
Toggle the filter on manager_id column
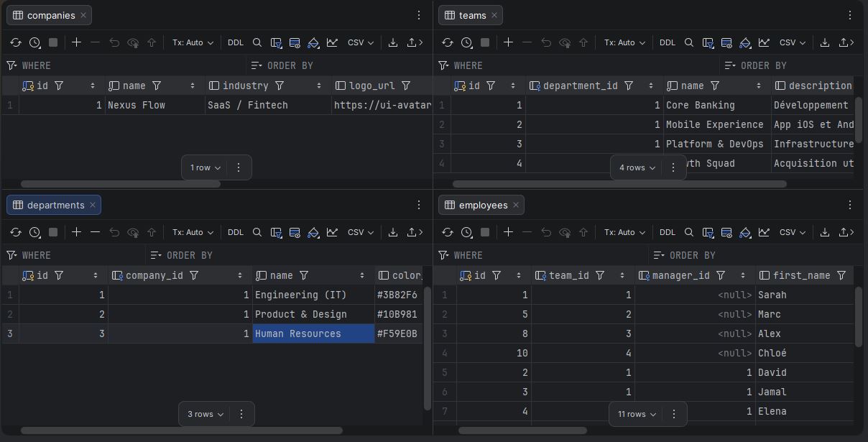(x=720, y=275)
